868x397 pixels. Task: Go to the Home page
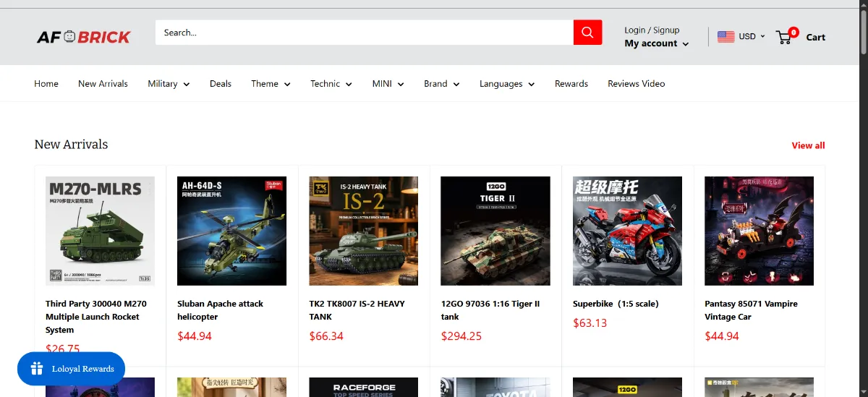coord(46,84)
